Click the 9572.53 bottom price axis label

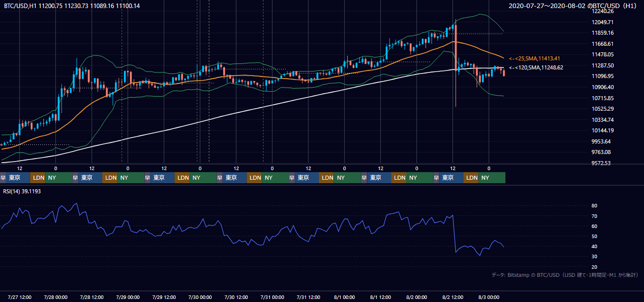(602, 163)
